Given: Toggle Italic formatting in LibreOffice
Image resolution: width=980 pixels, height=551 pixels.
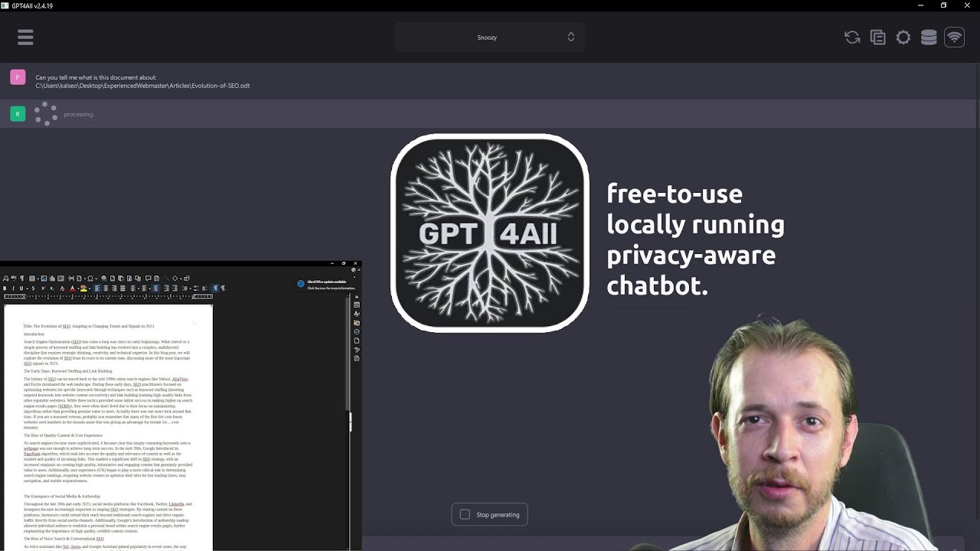Looking at the screenshot, I should pos(13,289).
